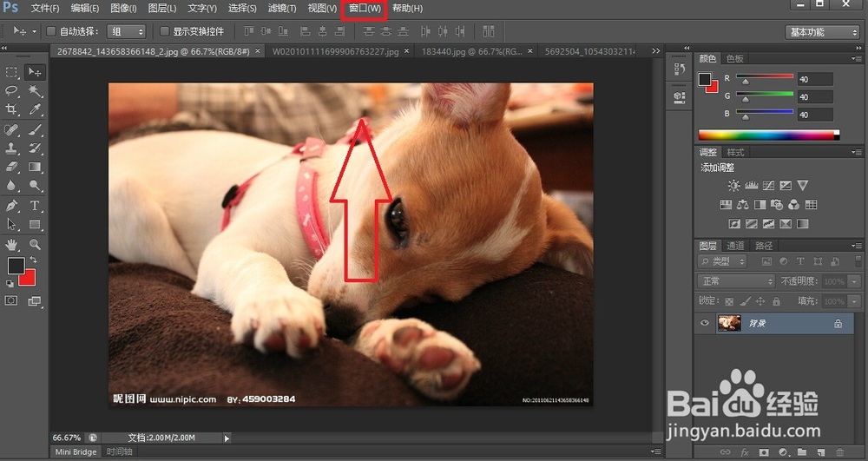868x461 pixels.
Task: Add a Photo Filter adjustment
Action: [777, 205]
